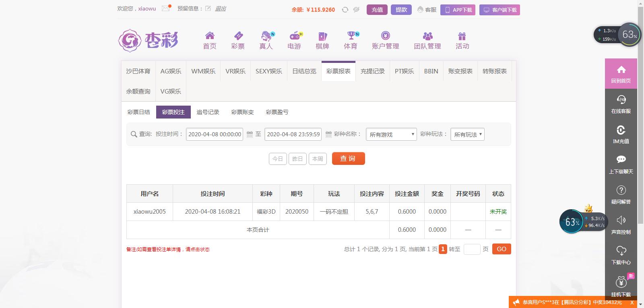
Task: Open 声音控制 speaker icon in sidebar
Action: (x=621, y=225)
